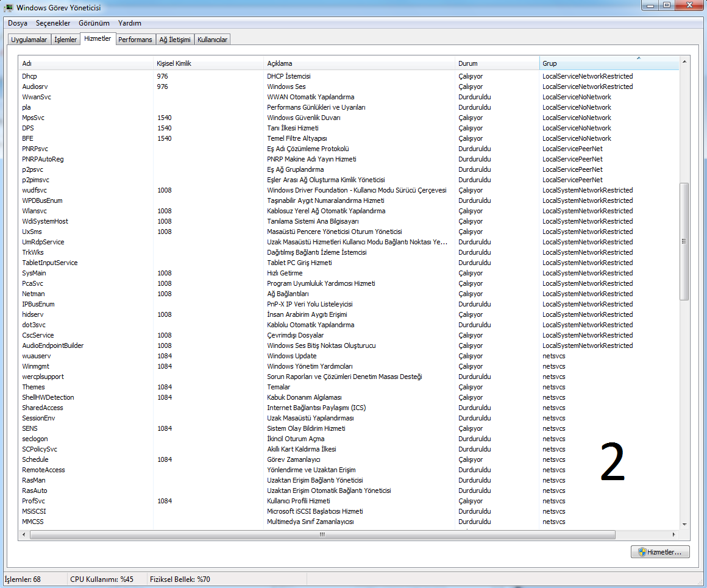Open the Görünüm menu
707x588 pixels.
[x=94, y=23]
